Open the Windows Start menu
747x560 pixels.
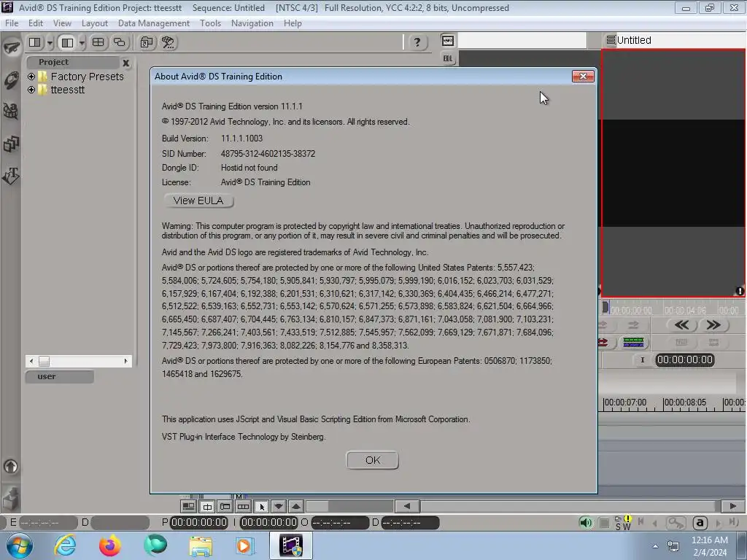20,545
